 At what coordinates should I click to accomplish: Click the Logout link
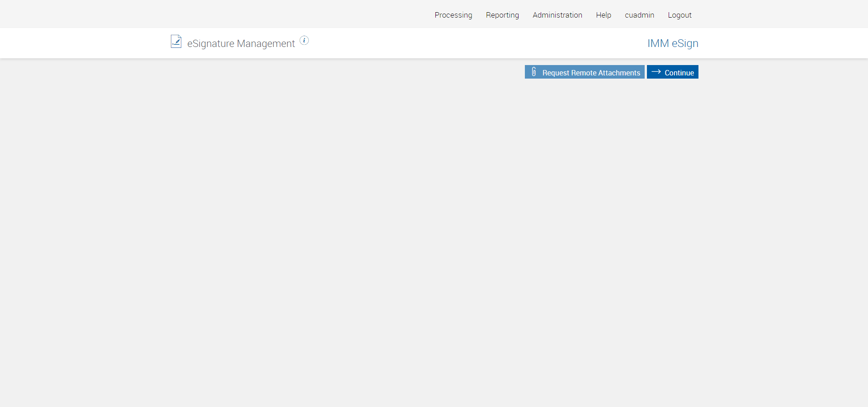coord(679,15)
